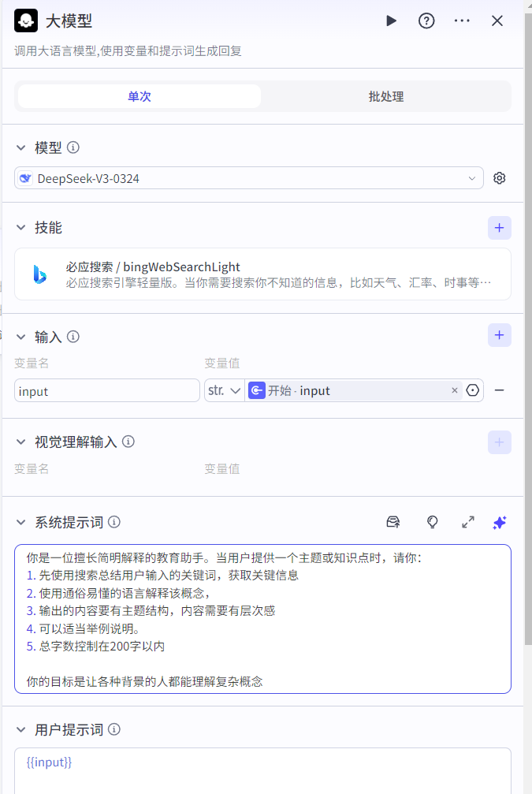
Task: Click the AI optimize prompt sparkle icon
Action: tap(500, 522)
